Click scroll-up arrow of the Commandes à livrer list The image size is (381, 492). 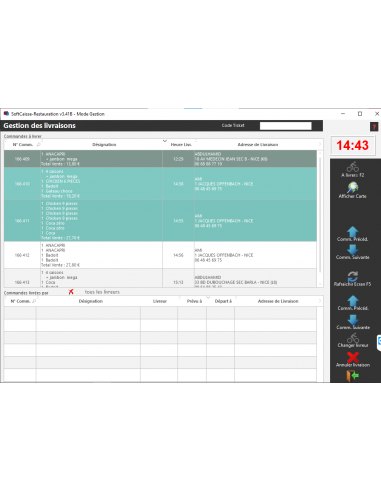pos(320,153)
